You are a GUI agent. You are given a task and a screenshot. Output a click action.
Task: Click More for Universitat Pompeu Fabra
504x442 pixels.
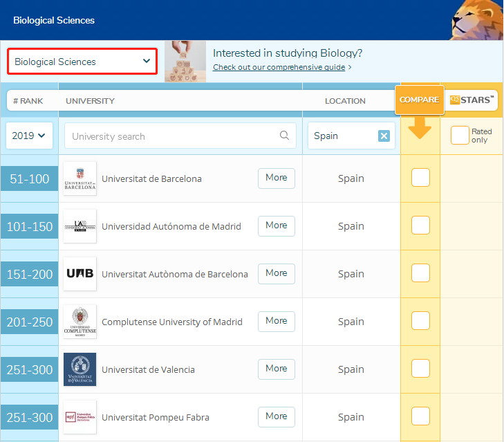277,416
